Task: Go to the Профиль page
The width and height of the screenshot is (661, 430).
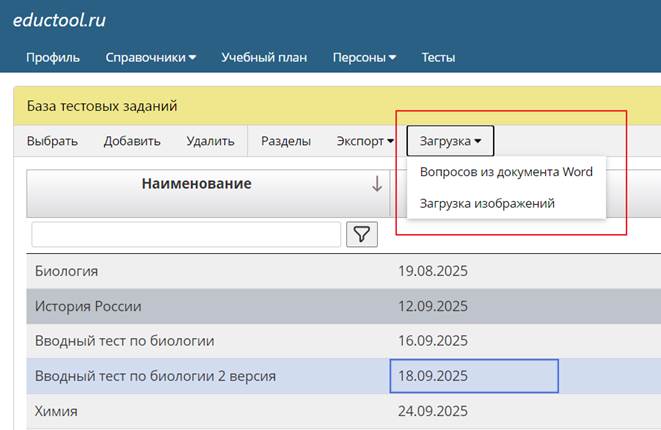Action: coord(53,57)
